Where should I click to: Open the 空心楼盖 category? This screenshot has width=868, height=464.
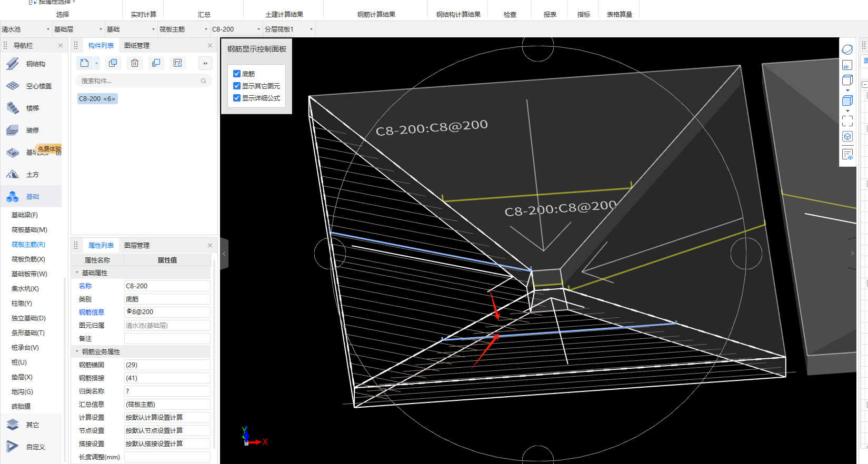coord(32,86)
